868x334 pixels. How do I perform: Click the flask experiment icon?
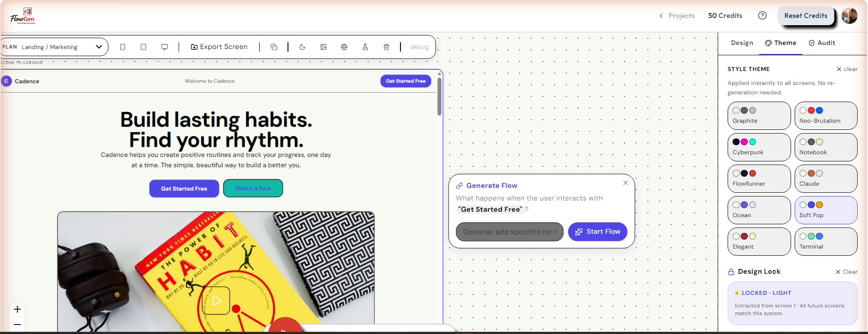tap(365, 47)
